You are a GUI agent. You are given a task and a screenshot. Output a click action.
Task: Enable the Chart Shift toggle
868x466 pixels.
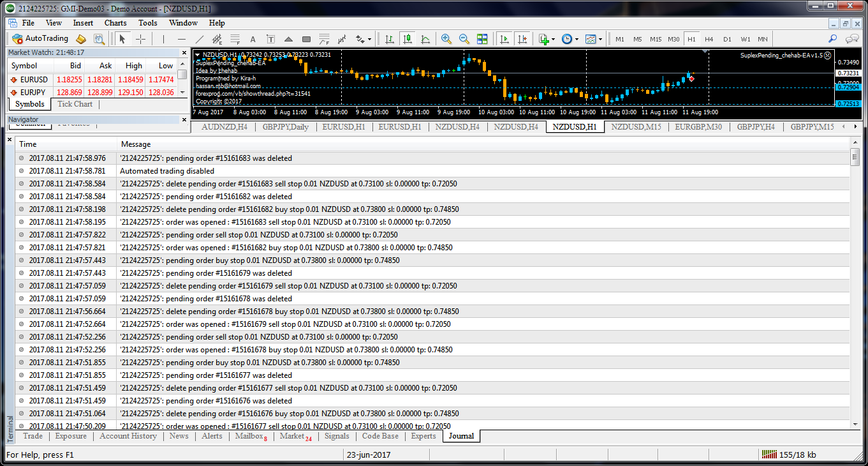[523, 39]
